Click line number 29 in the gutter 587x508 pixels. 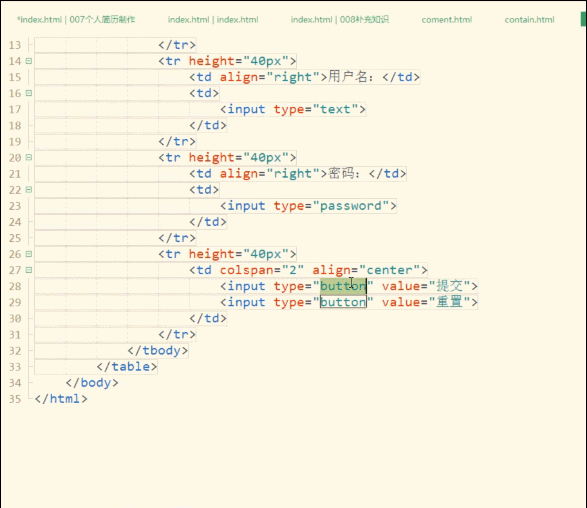(x=15, y=302)
